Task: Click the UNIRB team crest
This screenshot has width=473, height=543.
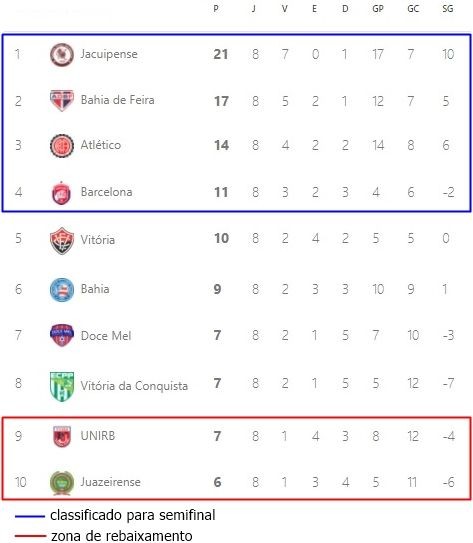Action: click(62, 436)
